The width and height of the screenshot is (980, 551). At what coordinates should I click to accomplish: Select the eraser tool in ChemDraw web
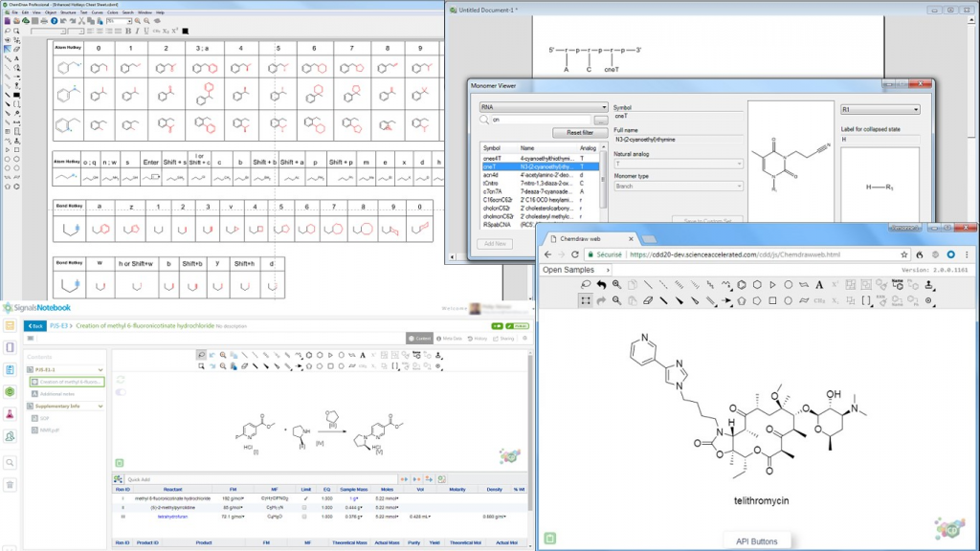point(648,300)
